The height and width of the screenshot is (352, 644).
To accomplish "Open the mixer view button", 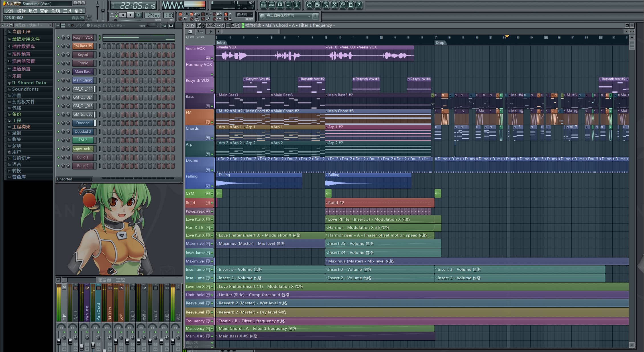I will (296, 5).
